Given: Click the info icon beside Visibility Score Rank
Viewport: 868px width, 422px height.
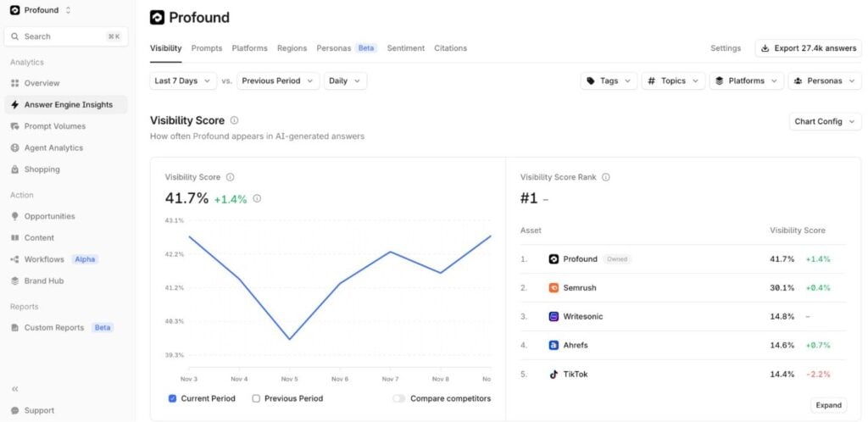Looking at the screenshot, I should [x=605, y=177].
